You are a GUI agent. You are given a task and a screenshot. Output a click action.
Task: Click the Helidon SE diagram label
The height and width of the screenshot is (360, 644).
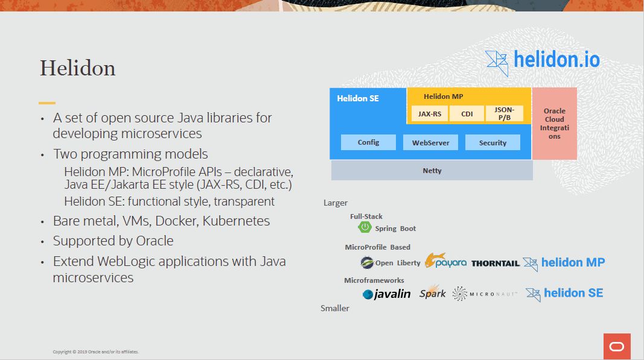[358, 98]
